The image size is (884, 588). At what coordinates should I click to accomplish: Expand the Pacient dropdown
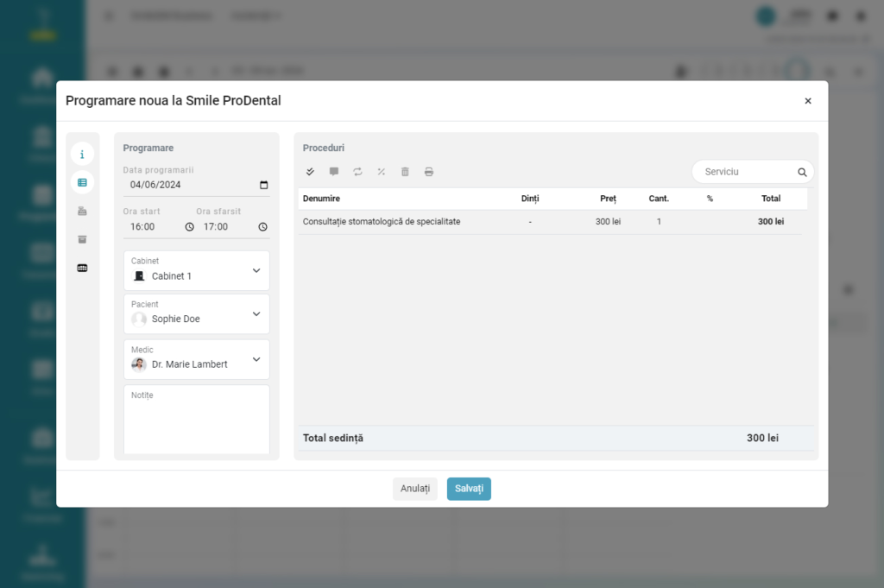pos(256,314)
